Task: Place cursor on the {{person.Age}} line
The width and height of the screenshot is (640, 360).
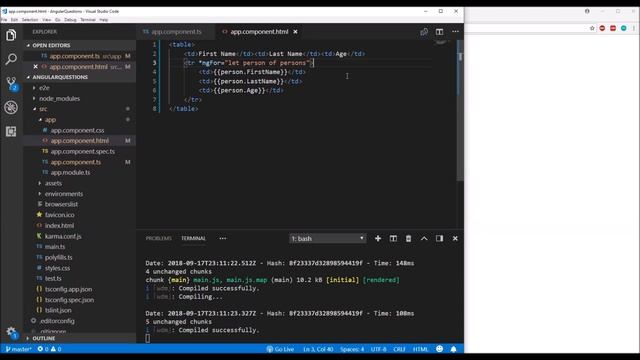Action: point(241,91)
